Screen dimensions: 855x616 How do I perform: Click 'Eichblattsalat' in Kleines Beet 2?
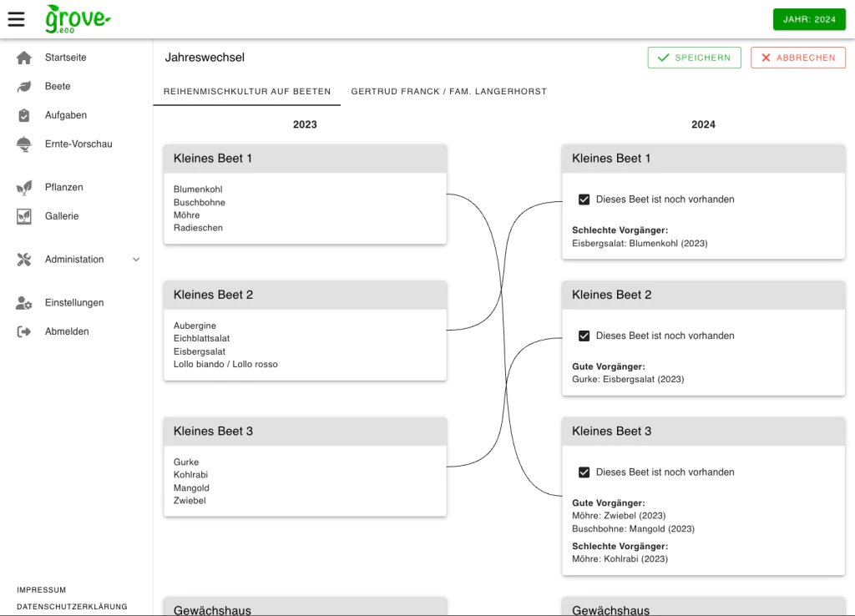point(202,338)
